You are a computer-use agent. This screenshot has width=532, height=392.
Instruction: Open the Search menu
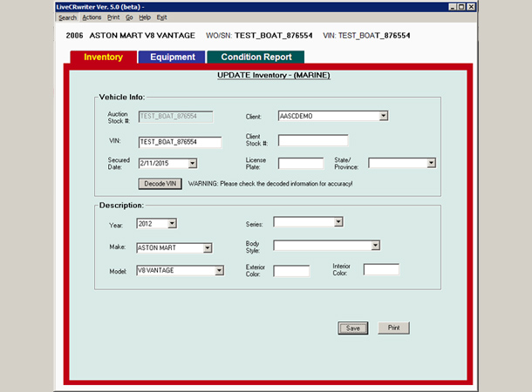coord(67,17)
